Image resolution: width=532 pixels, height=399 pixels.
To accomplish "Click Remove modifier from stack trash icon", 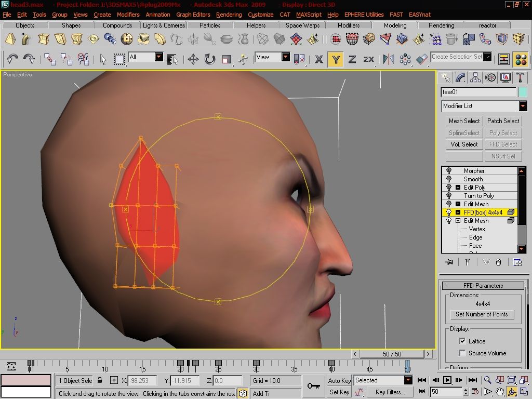I will coord(498,262).
